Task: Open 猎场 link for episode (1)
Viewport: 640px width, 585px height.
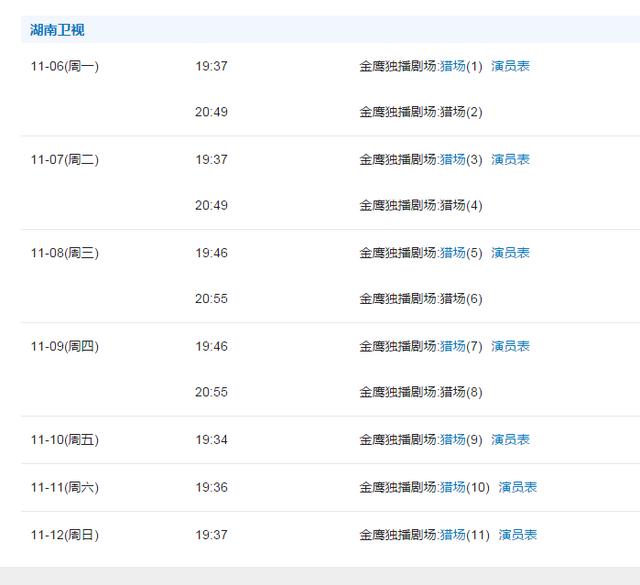Action: (x=453, y=66)
